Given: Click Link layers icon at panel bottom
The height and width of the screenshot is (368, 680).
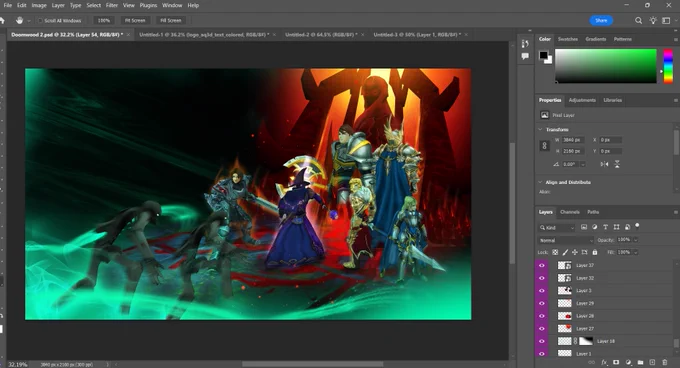Looking at the screenshot, I should [x=592, y=362].
